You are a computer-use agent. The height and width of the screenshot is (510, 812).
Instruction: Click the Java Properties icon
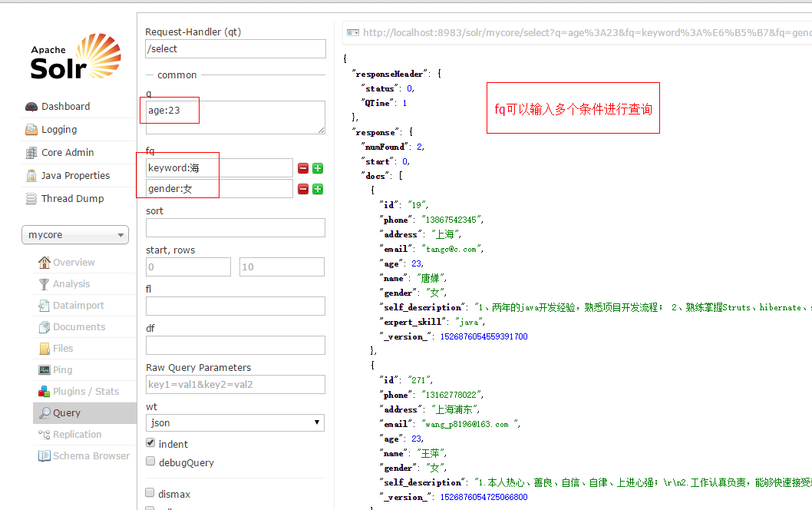tap(31, 176)
